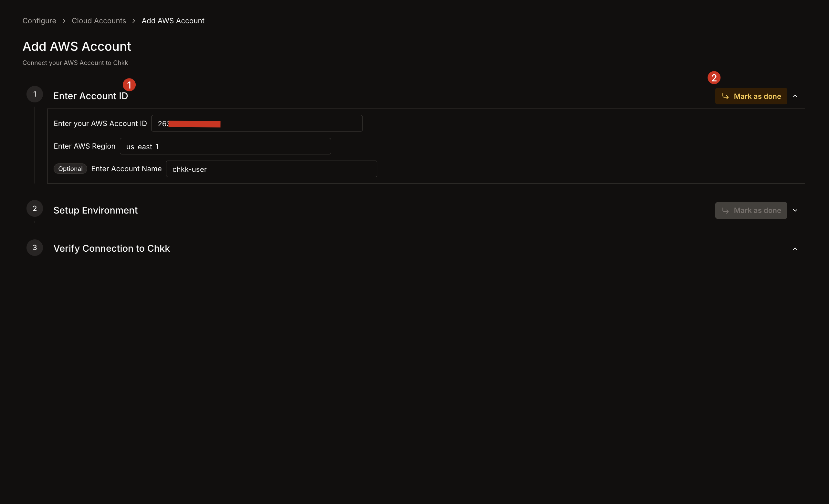
Task: Click the breadcrumb separator chevron after Configure
Action: coord(64,21)
